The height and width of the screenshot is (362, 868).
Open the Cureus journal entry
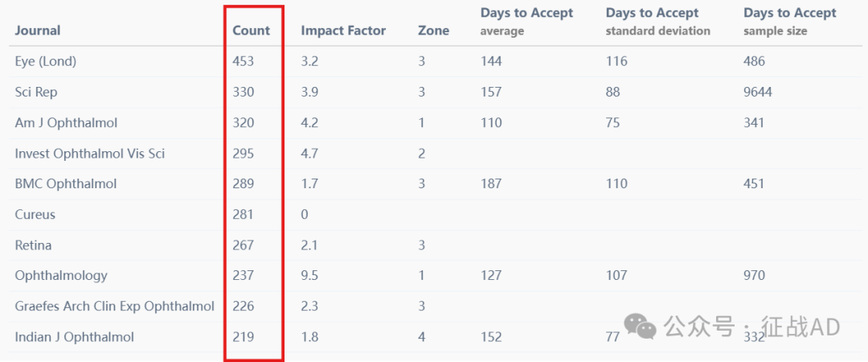click(x=35, y=214)
